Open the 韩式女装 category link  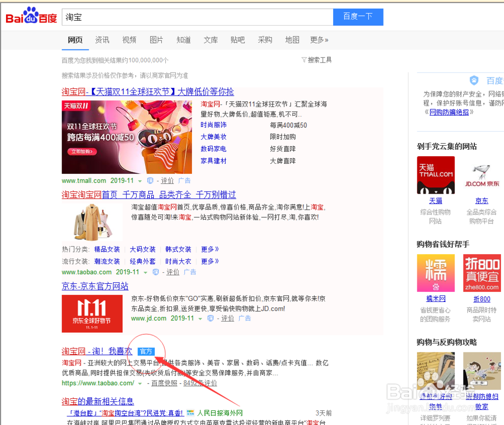tap(178, 249)
